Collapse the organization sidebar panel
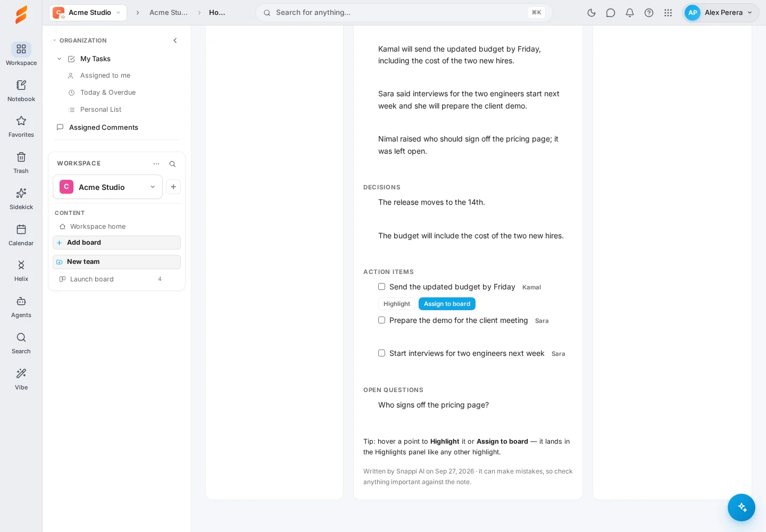Image resolution: width=766 pixels, height=532 pixels. 175,40
